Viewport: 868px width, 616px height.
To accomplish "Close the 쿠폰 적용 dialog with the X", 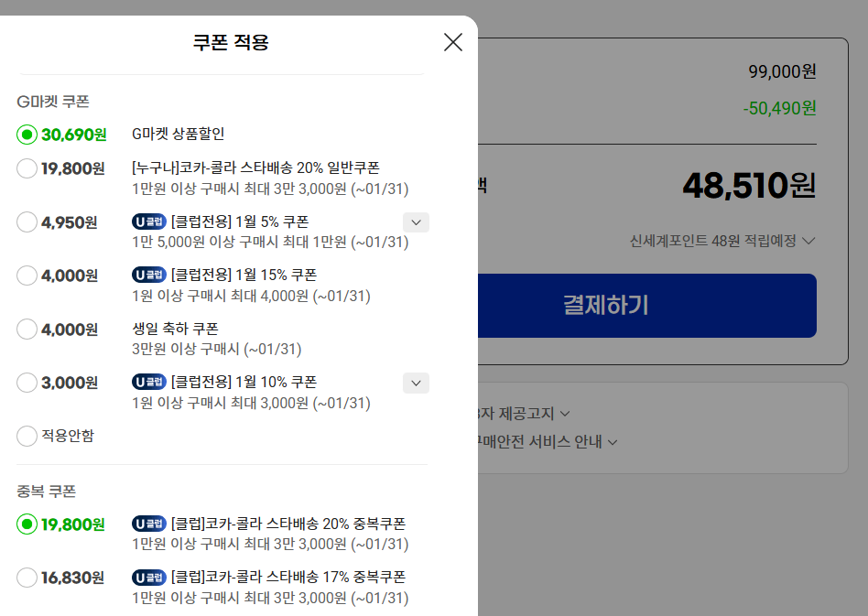I will (452, 41).
